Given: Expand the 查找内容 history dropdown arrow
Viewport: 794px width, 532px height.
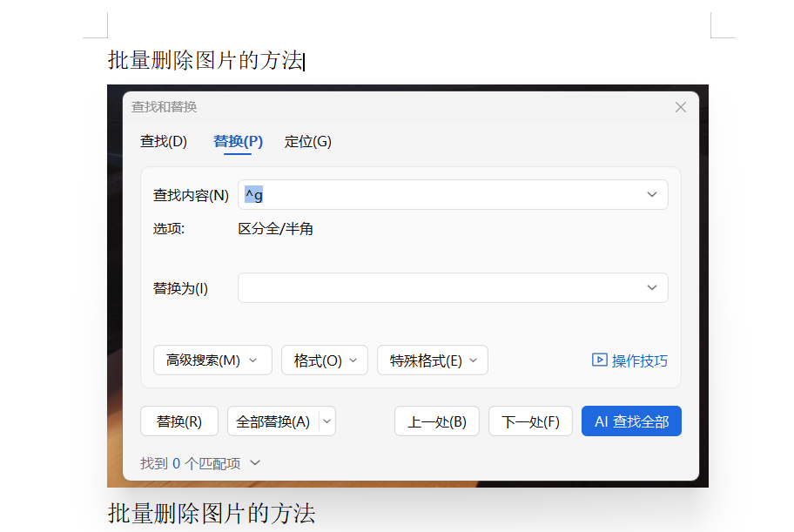Looking at the screenshot, I should point(652,195).
